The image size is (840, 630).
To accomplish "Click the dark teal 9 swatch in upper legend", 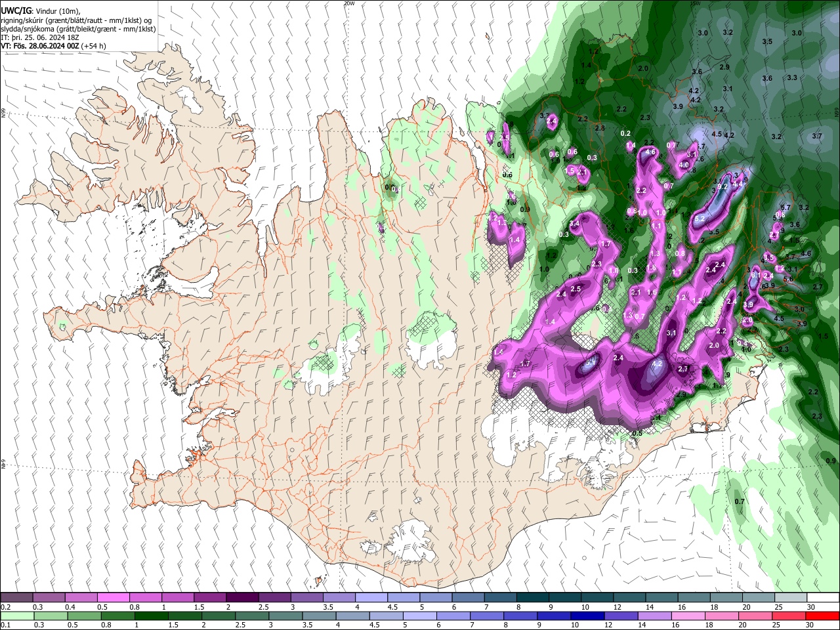I will click(x=565, y=598).
